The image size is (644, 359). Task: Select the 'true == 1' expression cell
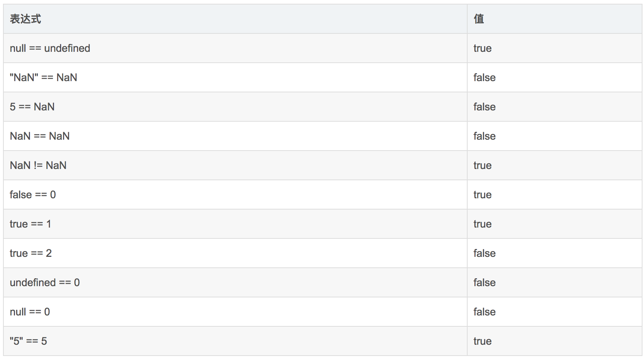(x=30, y=224)
